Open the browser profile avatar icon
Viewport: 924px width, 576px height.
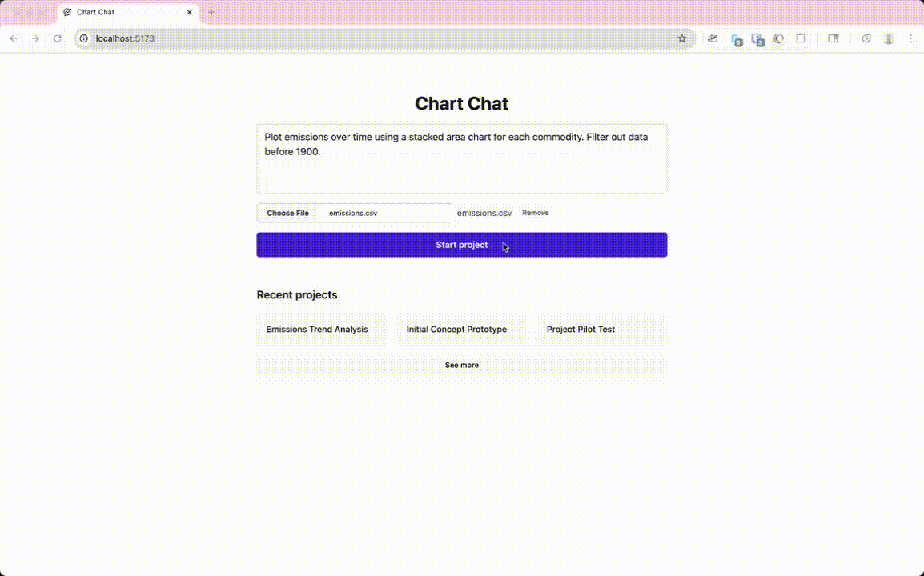coord(889,38)
